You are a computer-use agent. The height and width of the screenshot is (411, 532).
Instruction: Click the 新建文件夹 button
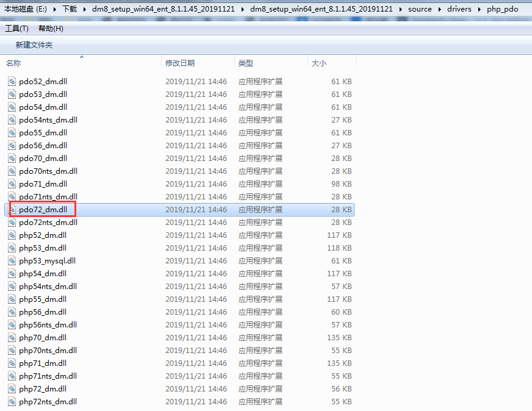(x=34, y=45)
